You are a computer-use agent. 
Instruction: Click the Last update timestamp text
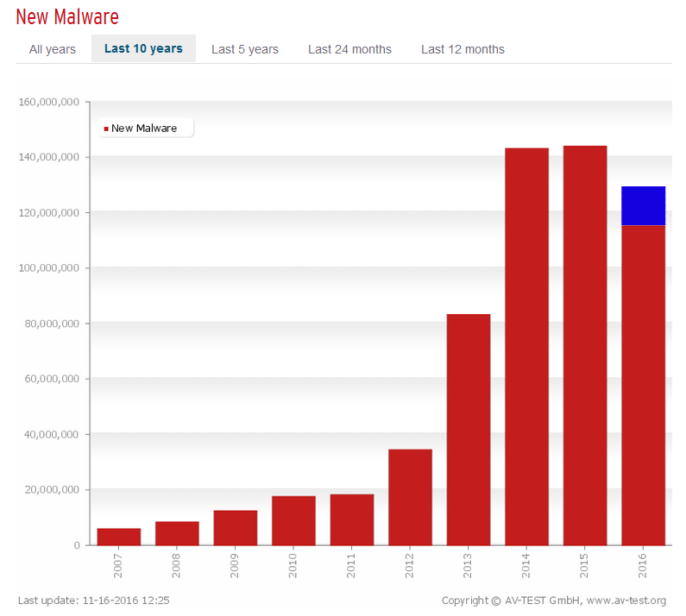pos(94,600)
